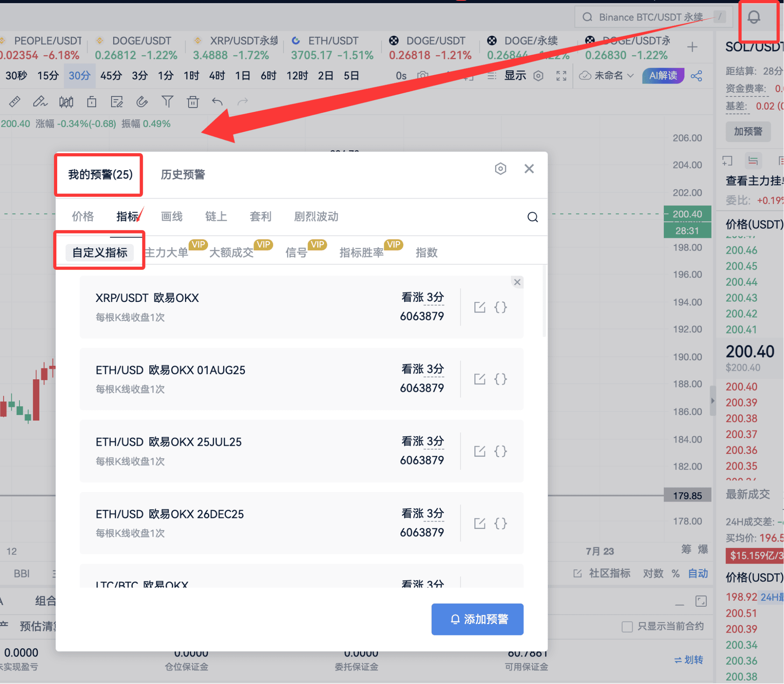Toggle 对数 logarithmic scale
The width and height of the screenshot is (784, 684).
point(653,574)
